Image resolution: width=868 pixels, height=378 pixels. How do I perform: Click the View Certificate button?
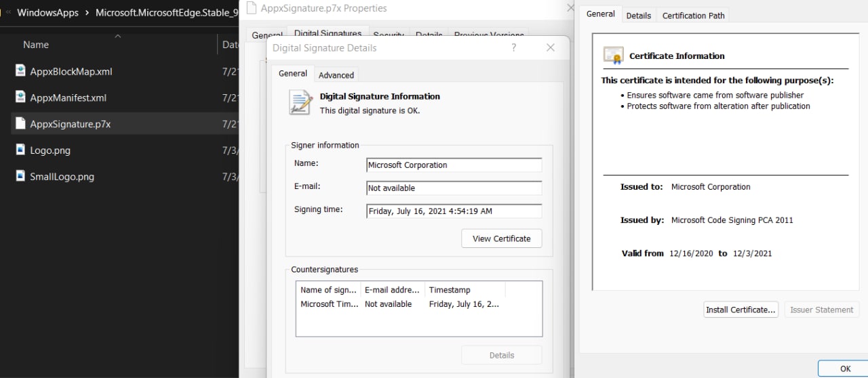pyautogui.click(x=502, y=238)
